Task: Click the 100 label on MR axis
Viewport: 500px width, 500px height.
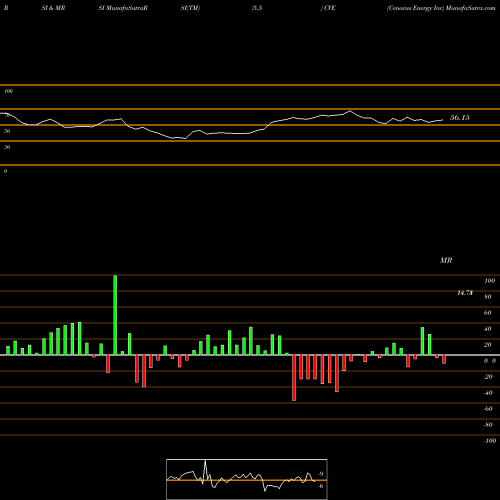Action: 489,281
